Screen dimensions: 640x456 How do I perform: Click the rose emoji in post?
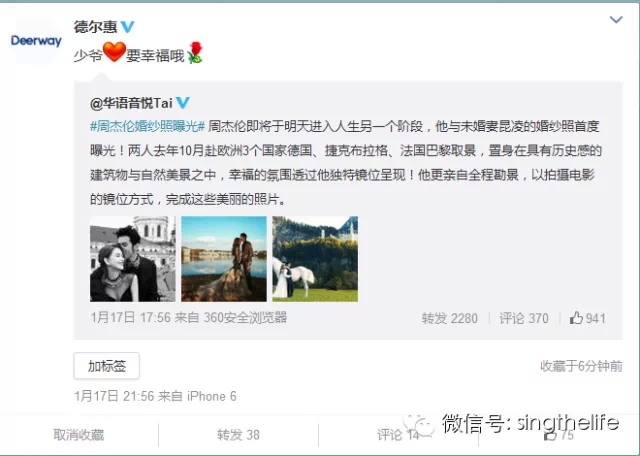click(195, 53)
